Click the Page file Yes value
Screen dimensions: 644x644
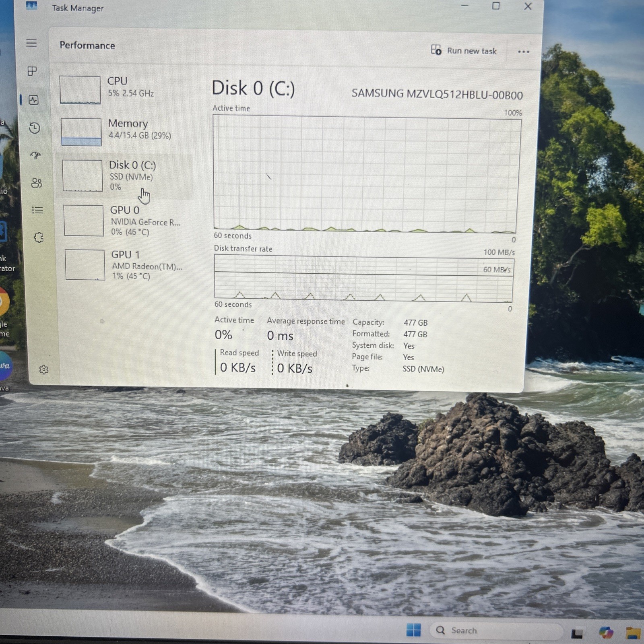click(x=409, y=357)
